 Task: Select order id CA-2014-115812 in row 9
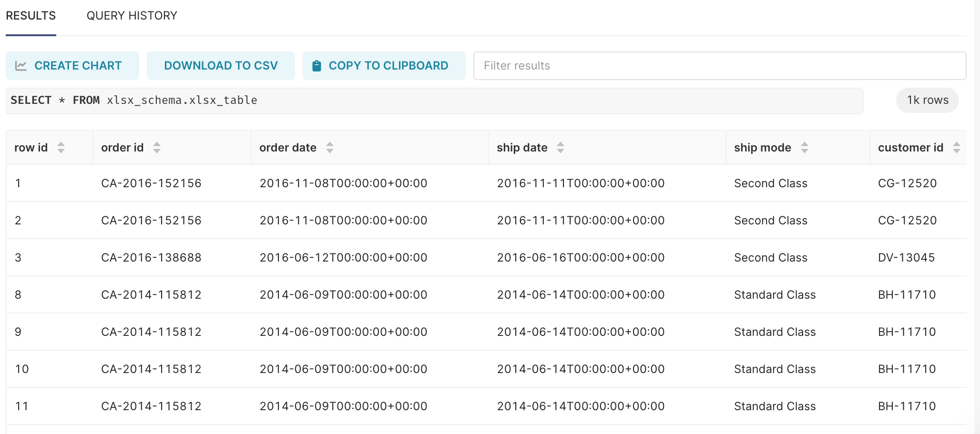point(151,332)
